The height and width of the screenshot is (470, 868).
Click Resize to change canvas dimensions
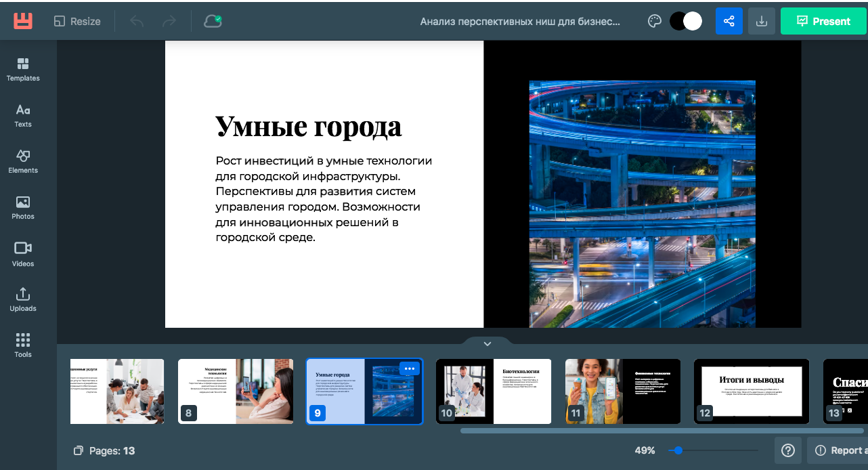pos(77,21)
